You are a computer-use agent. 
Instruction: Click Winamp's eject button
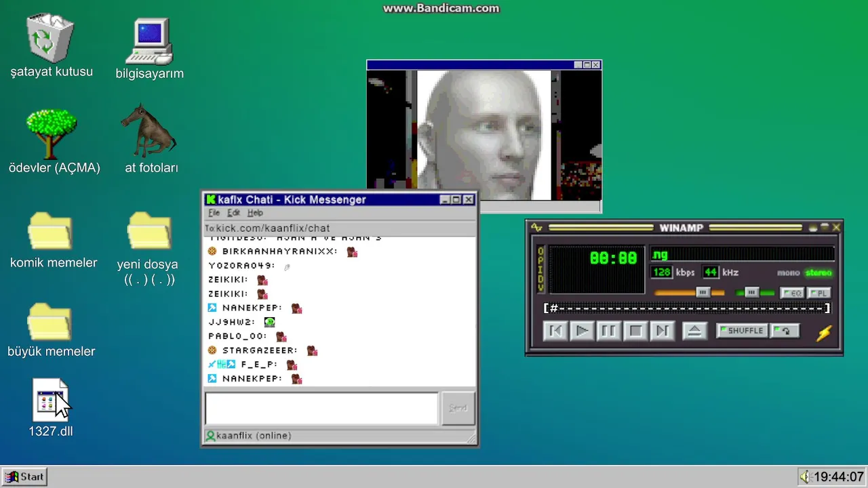694,331
